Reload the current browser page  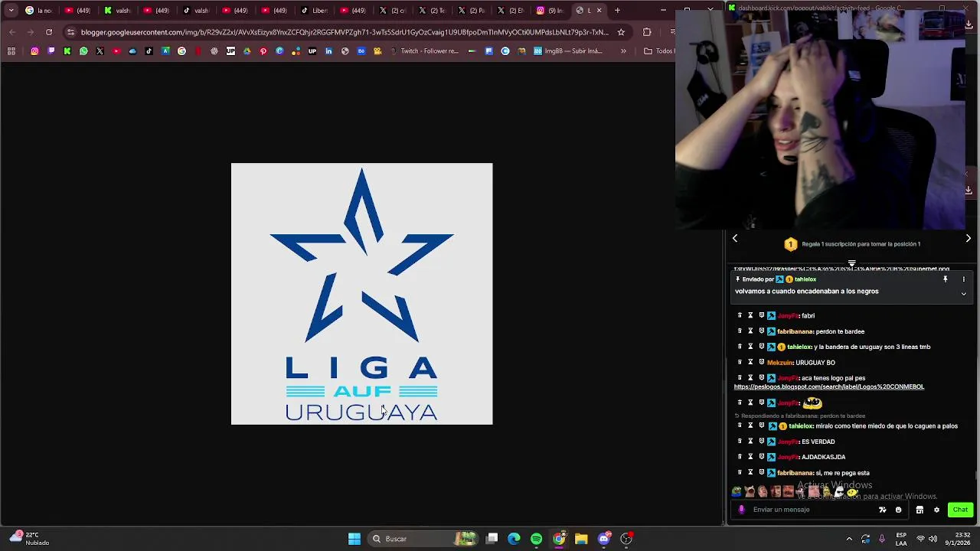tap(49, 32)
